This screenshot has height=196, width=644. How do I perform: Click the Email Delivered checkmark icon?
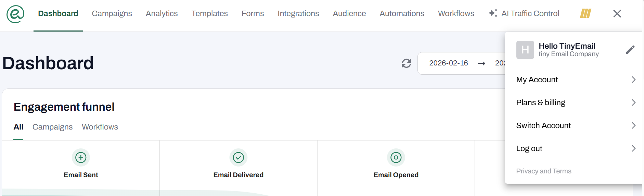(x=238, y=158)
